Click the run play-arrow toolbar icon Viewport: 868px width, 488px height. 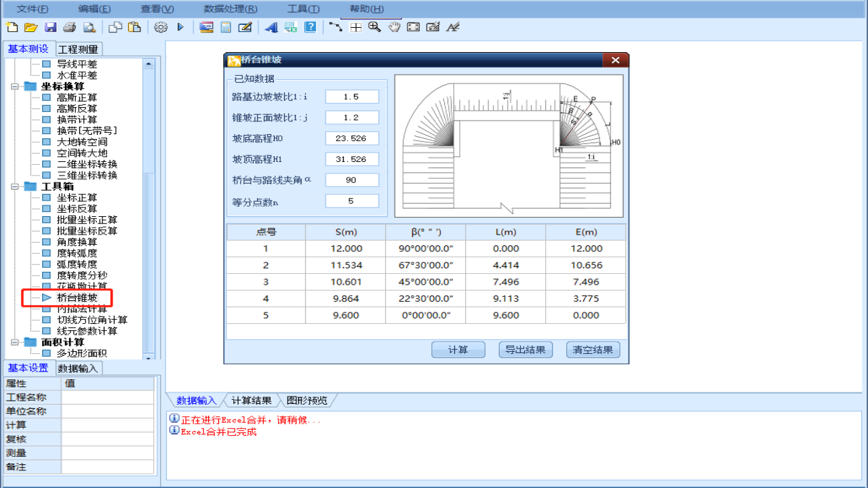(x=180, y=27)
